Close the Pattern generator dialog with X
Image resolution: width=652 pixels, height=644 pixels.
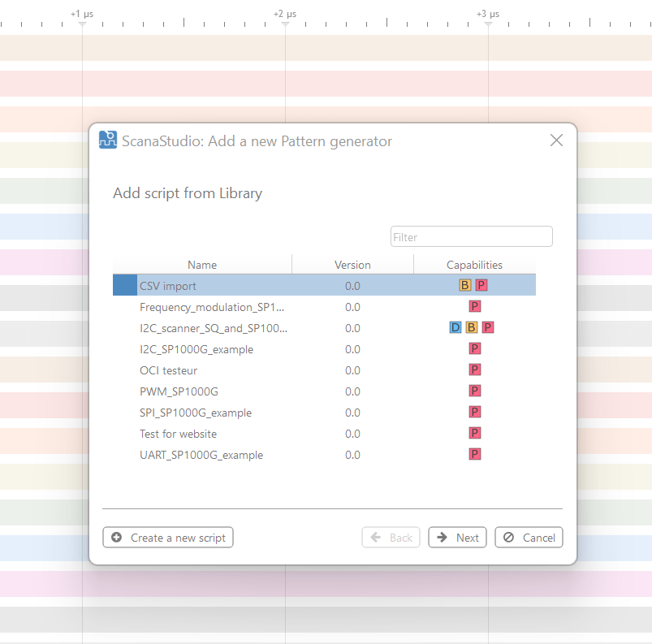tap(556, 140)
